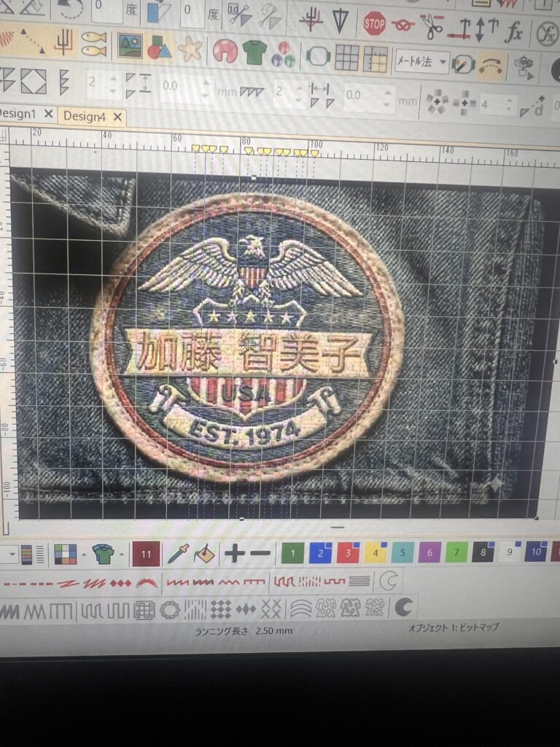Toggle the two fish duplicate icon

[x=93, y=43]
